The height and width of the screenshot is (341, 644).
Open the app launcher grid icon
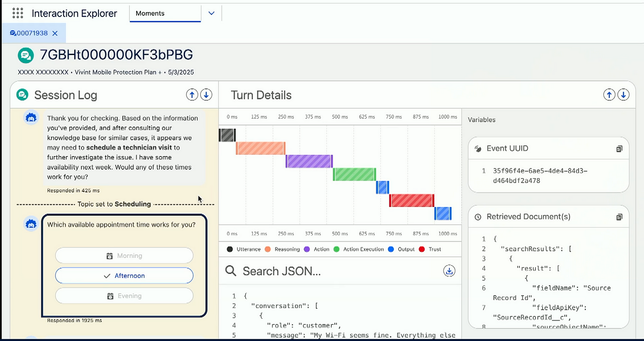click(x=17, y=13)
